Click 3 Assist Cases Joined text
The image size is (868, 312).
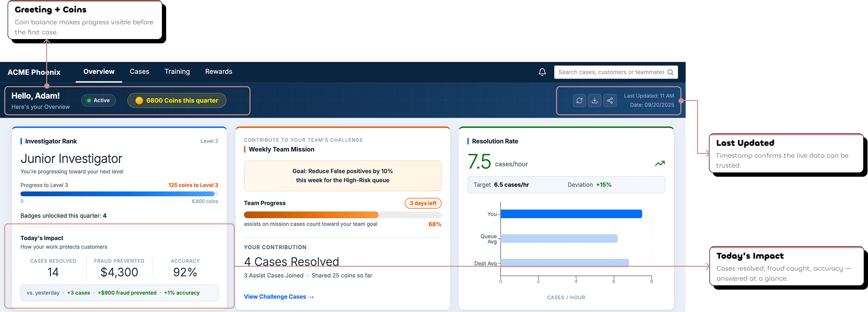coord(274,276)
